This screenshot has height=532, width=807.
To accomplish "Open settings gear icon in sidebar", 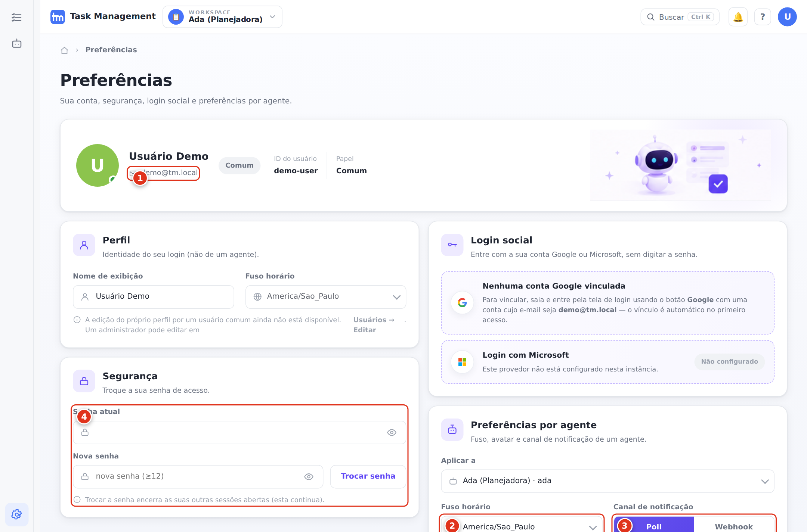I will coord(16,514).
